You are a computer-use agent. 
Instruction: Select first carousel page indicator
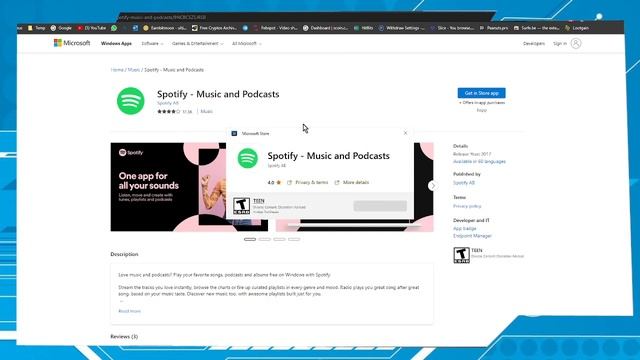[250, 239]
